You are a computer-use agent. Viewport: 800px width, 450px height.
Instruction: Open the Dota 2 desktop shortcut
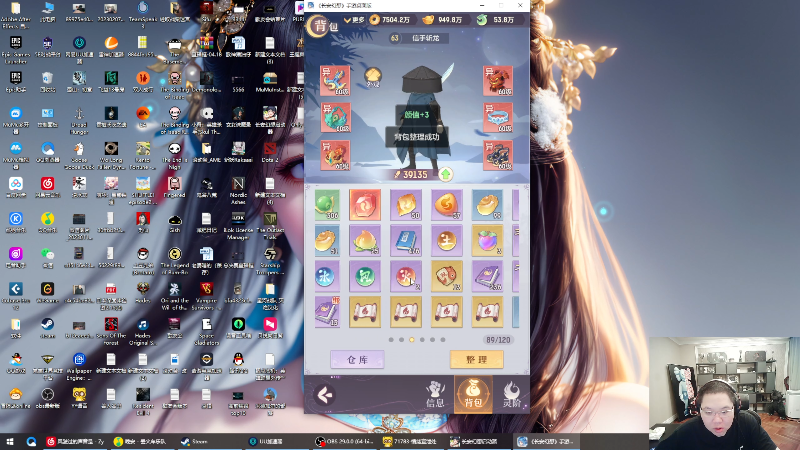270,152
